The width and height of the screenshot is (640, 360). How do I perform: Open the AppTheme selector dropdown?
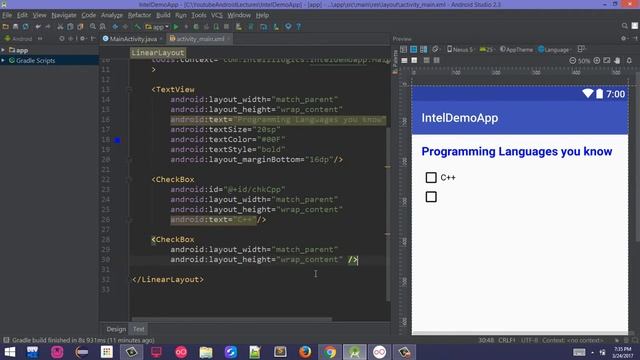tap(516, 49)
